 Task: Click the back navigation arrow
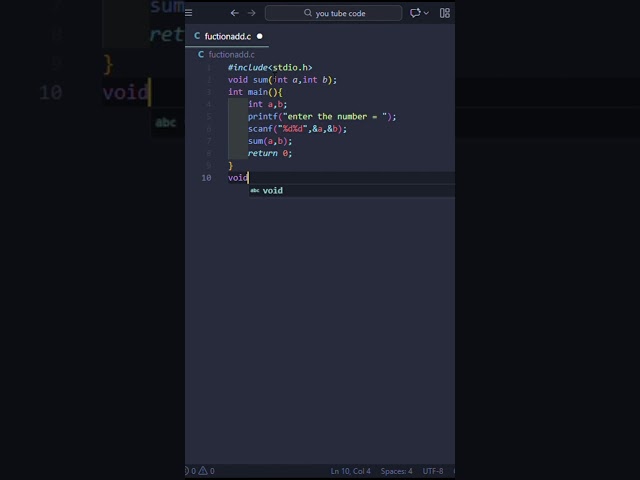click(x=234, y=13)
